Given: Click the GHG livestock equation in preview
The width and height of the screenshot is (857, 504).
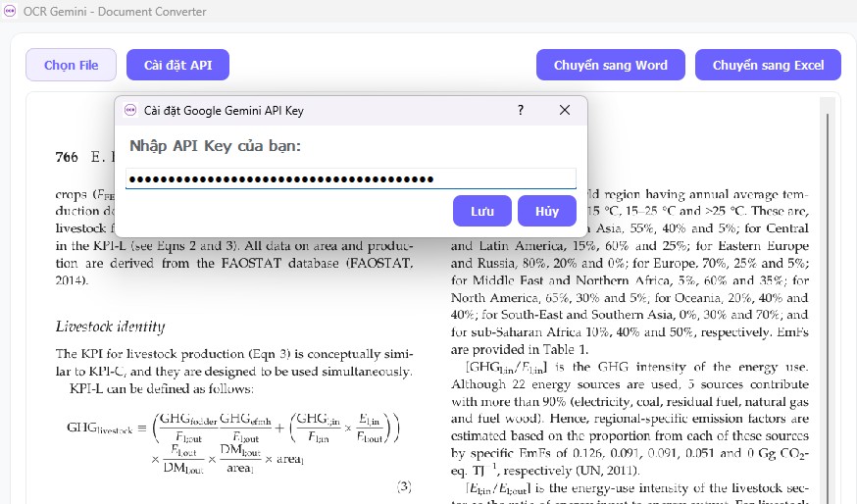Looking at the screenshot, I should [x=235, y=437].
